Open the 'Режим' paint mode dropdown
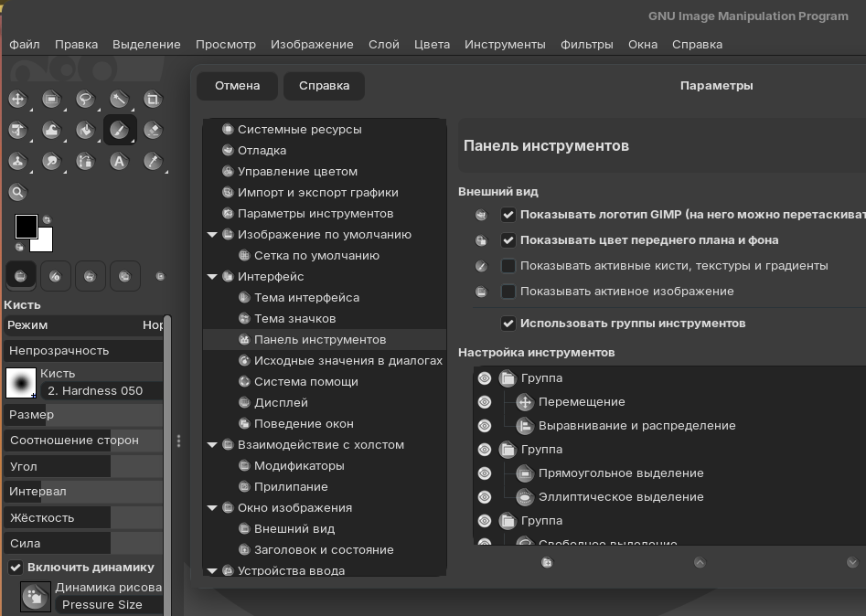Screen dimensions: 866x616 [x=84, y=325]
